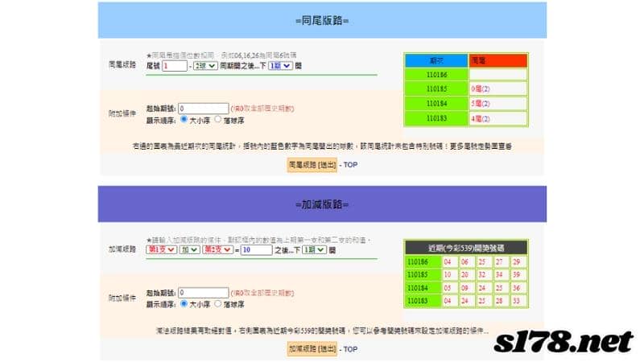
Task: Click the 4尾(2) cell
Action: coord(497,118)
